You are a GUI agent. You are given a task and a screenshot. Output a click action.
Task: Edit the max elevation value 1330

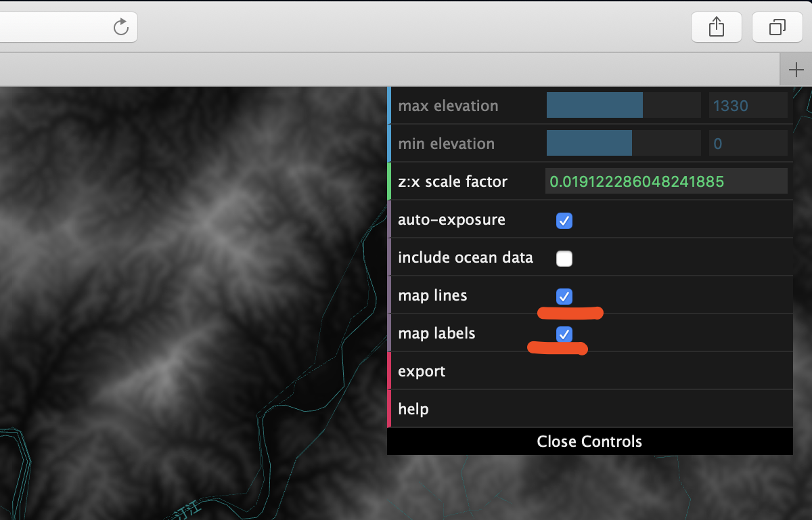pyautogui.click(x=748, y=106)
